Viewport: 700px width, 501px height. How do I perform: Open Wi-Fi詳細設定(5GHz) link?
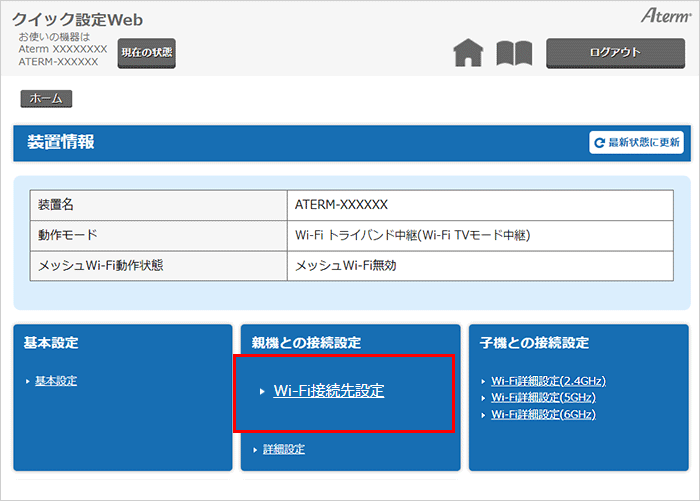543,397
